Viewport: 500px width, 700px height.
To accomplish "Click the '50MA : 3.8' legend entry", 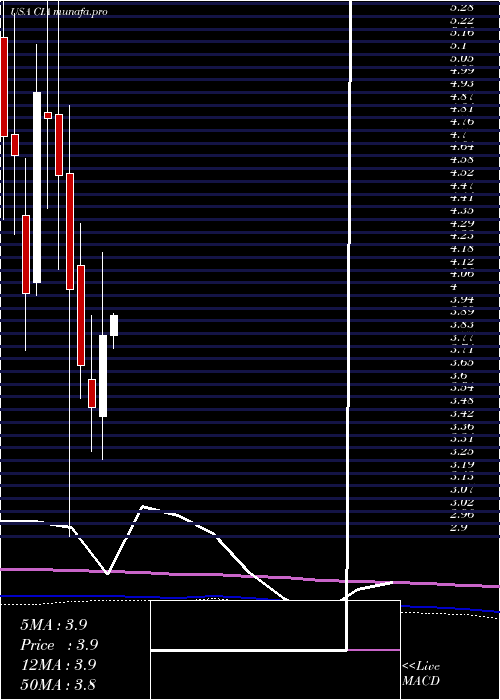I will pyautogui.click(x=58, y=685).
